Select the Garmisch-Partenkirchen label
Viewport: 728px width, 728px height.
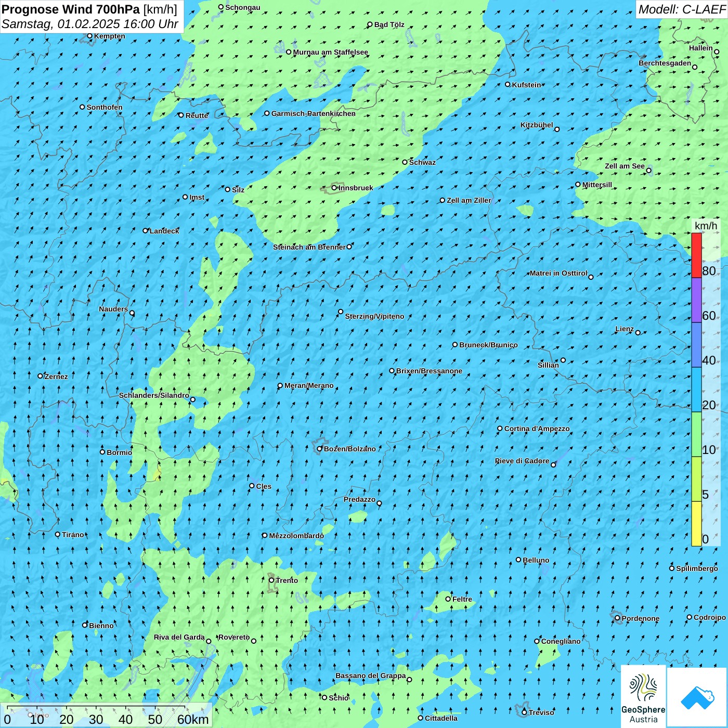pyautogui.click(x=314, y=113)
